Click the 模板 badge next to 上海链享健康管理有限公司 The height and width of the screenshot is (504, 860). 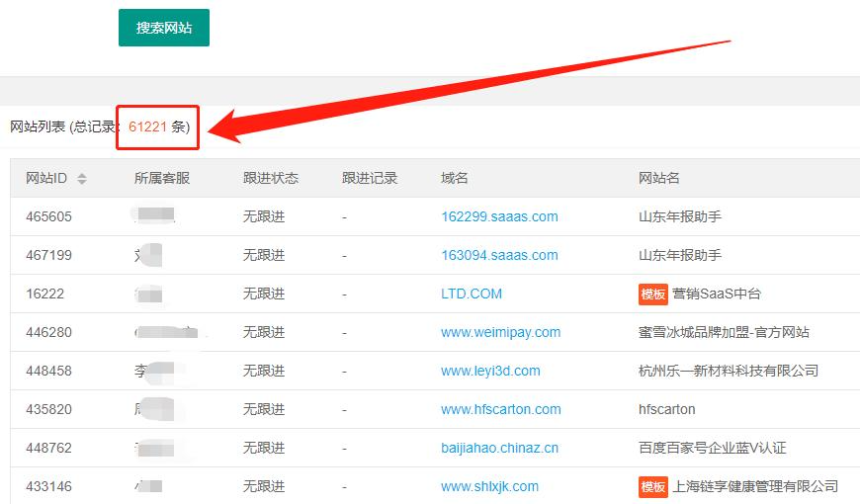653,486
